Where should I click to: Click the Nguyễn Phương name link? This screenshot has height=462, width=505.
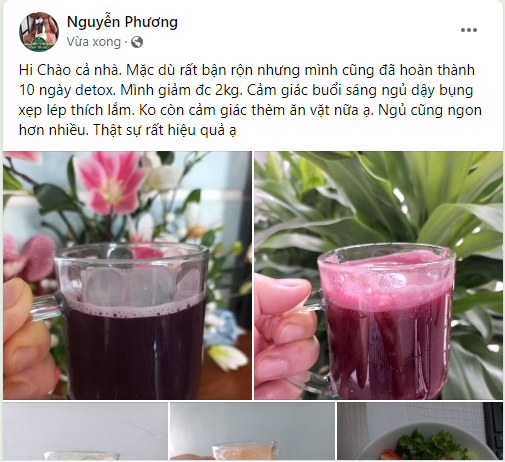coord(122,22)
